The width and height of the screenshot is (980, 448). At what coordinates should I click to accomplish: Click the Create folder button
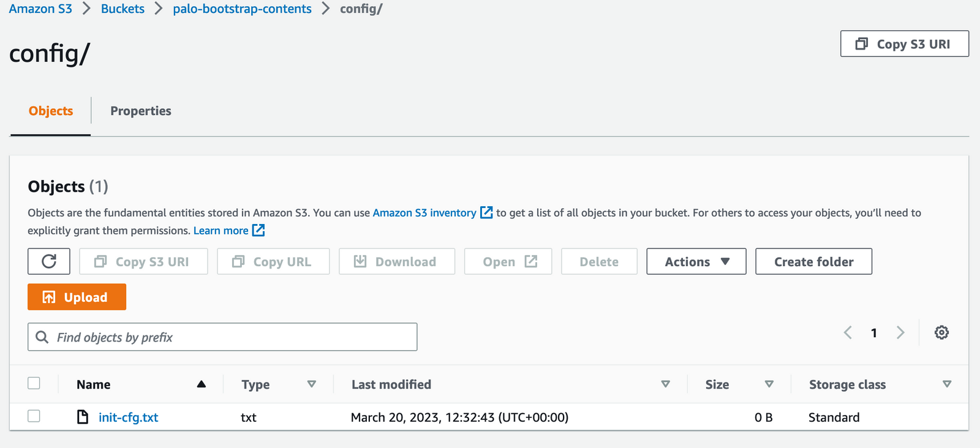click(814, 261)
